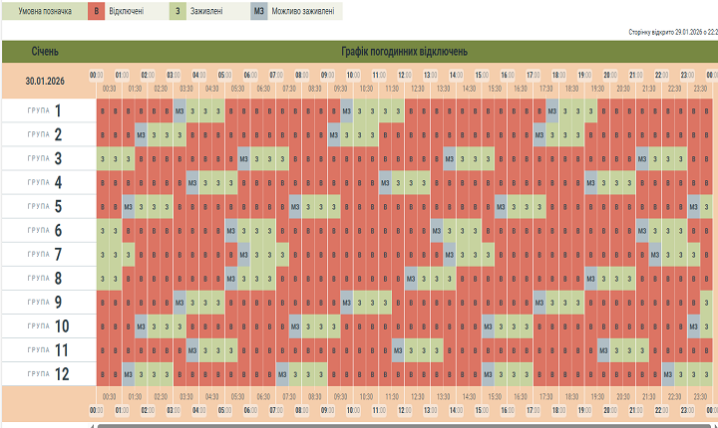Click the gray 'МЗ' Можливо заживлені legend swatch
Screen dimensions: 718x428
260,11
